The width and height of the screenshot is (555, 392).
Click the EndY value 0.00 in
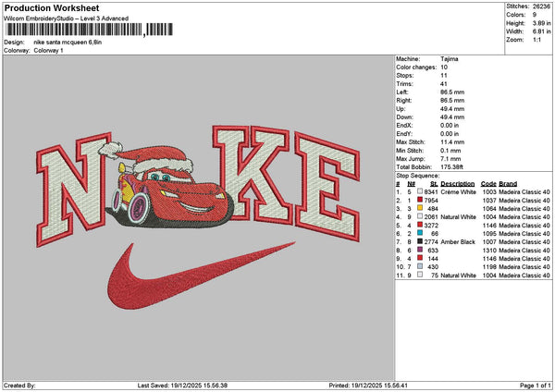point(450,134)
